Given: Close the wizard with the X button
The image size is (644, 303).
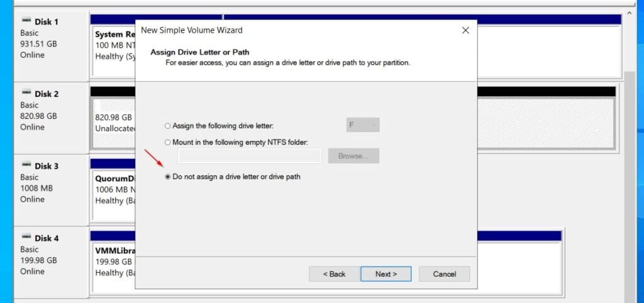Looking at the screenshot, I should pos(465,30).
